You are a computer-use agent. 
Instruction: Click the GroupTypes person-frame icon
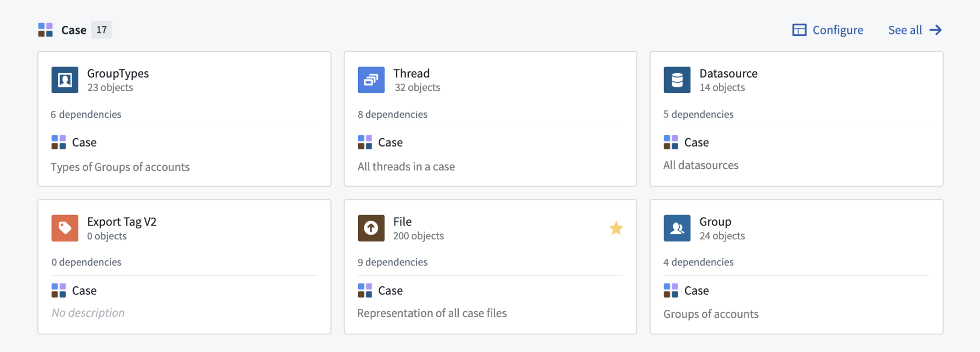click(65, 80)
